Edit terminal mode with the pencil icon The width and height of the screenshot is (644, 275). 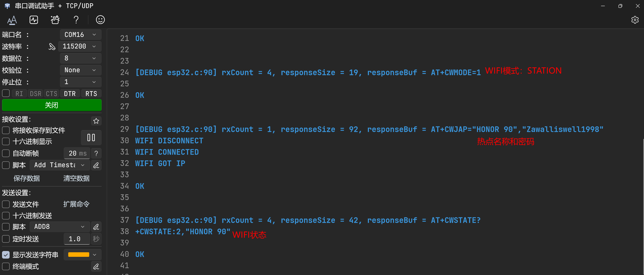[x=96, y=266]
